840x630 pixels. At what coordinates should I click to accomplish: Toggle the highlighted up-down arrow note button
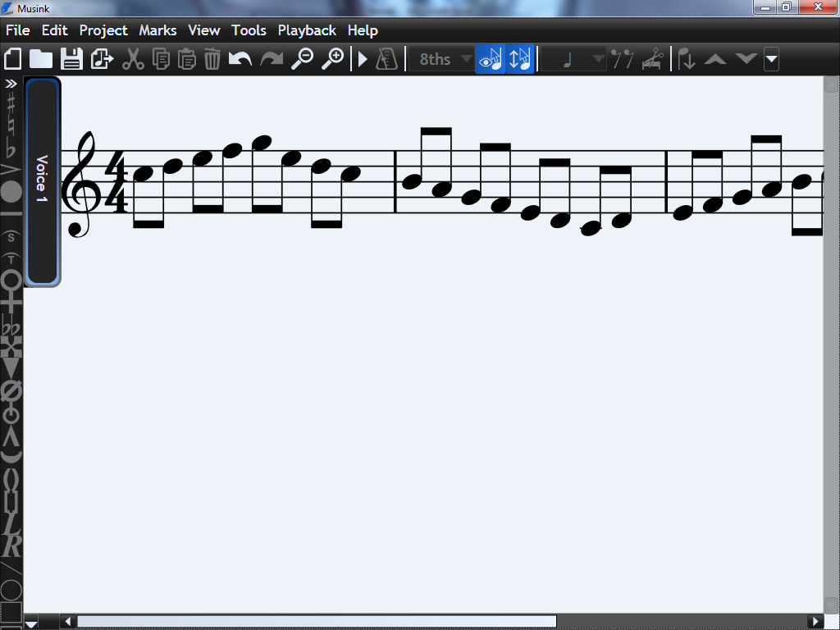(520, 59)
